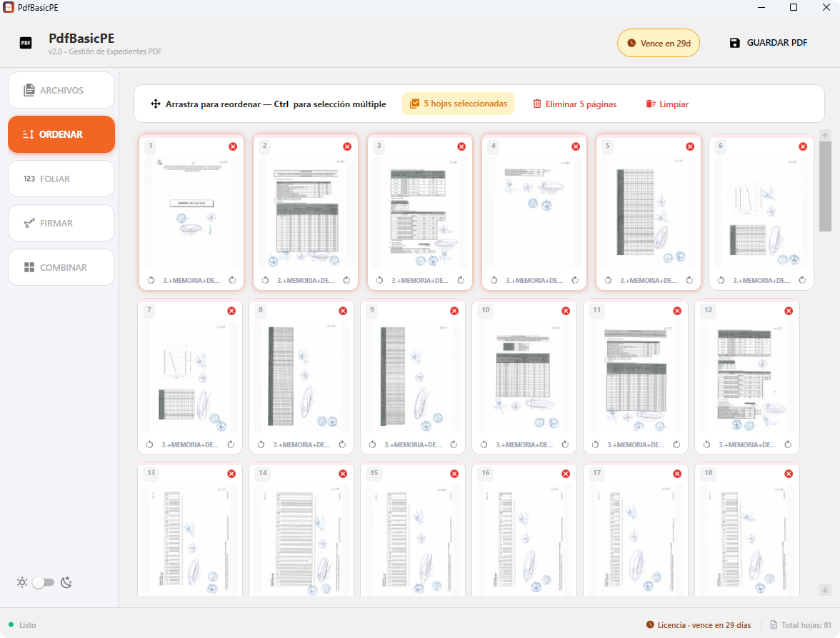This screenshot has width=840, height=638.
Task: Click Eliminar 5 páginas
Action: [574, 104]
